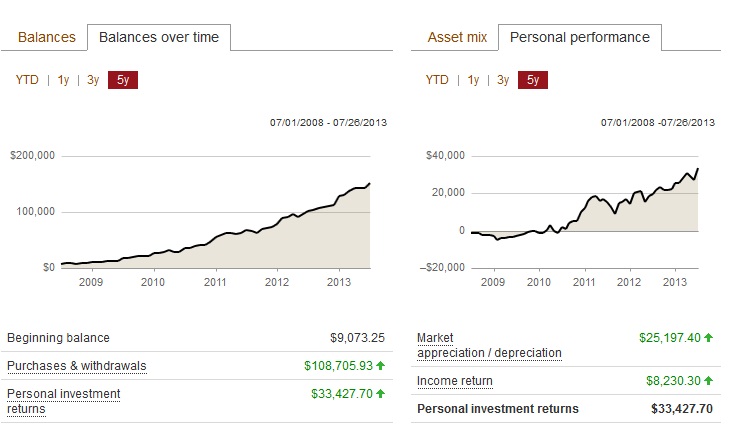This screenshot has height=427, width=734.
Task: Click green arrow beside $8,230.30
Action: pyautogui.click(x=709, y=381)
